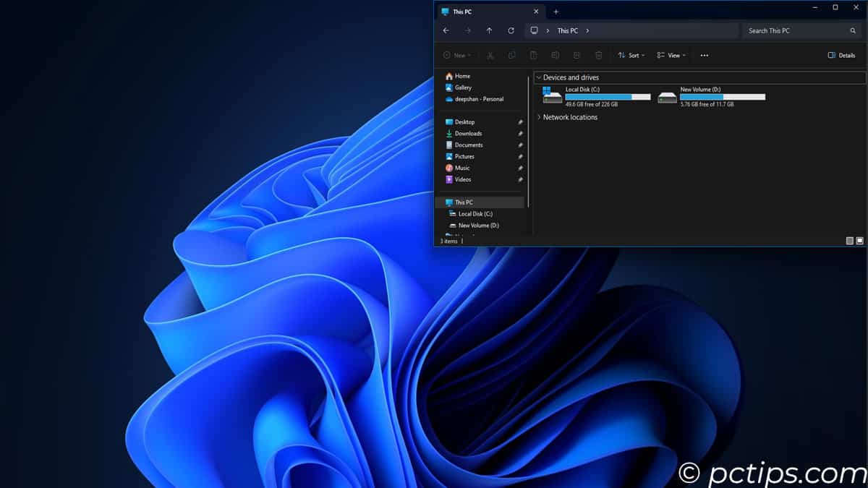Click the Rename icon in the toolbar
Image resolution: width=868 pixels, height=488 pixels.
point(555,55)
